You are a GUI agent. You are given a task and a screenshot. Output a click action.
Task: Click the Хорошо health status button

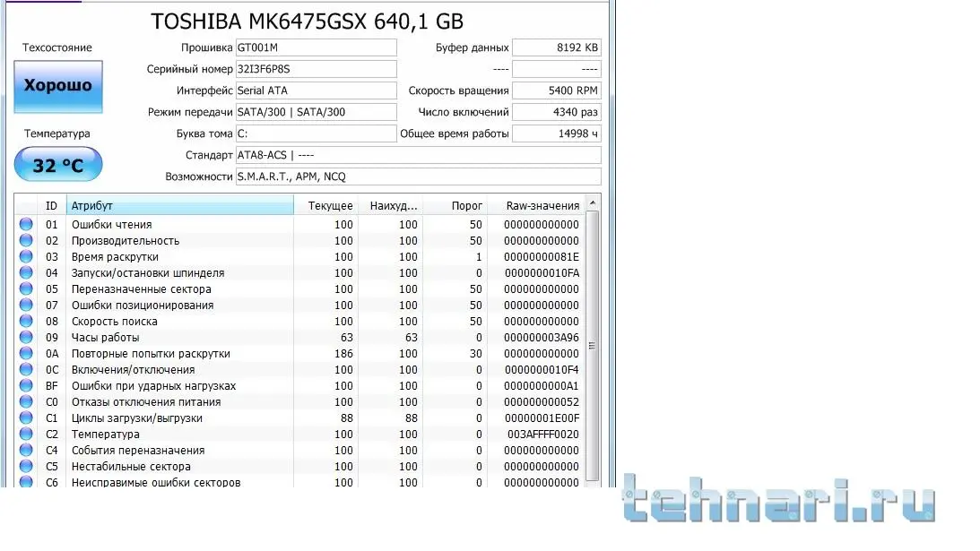58,86
